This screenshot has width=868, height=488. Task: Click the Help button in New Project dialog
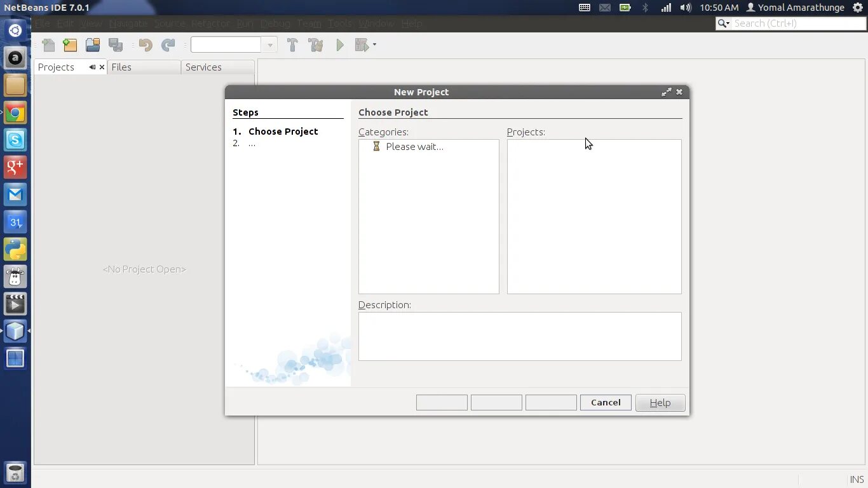660,402
